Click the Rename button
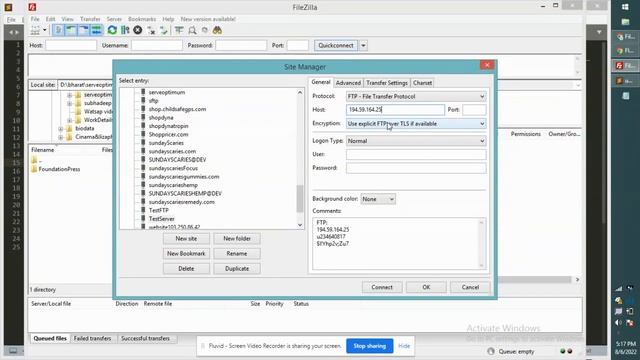 [x=237, y=253]
